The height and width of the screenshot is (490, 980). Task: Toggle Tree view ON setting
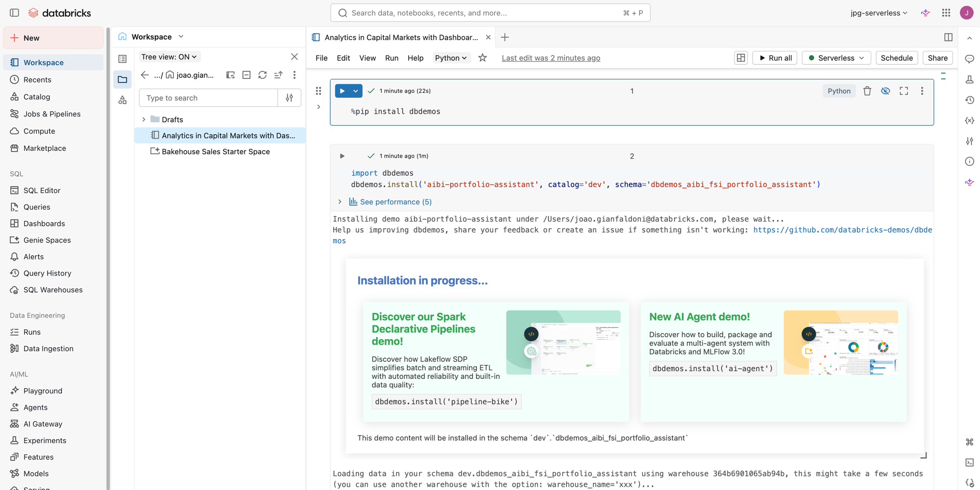point(169,57)
